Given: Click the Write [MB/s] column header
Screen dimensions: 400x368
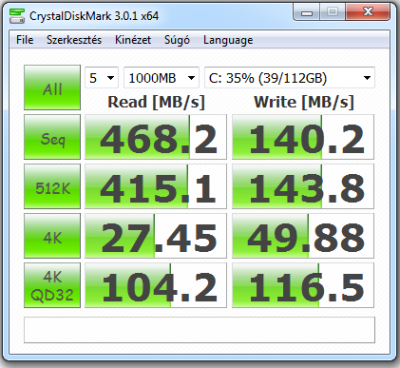Looking at the screenshot, I should 304,102.
